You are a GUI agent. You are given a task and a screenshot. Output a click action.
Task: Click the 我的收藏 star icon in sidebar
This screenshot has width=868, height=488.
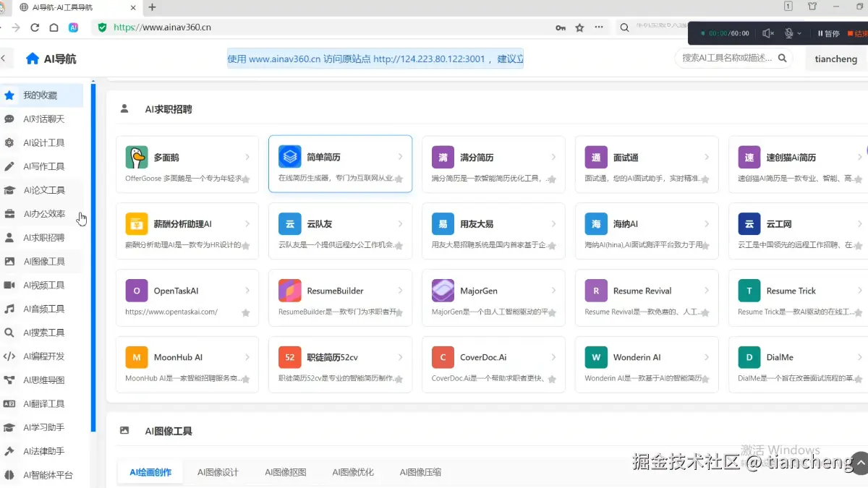(9, 95)
